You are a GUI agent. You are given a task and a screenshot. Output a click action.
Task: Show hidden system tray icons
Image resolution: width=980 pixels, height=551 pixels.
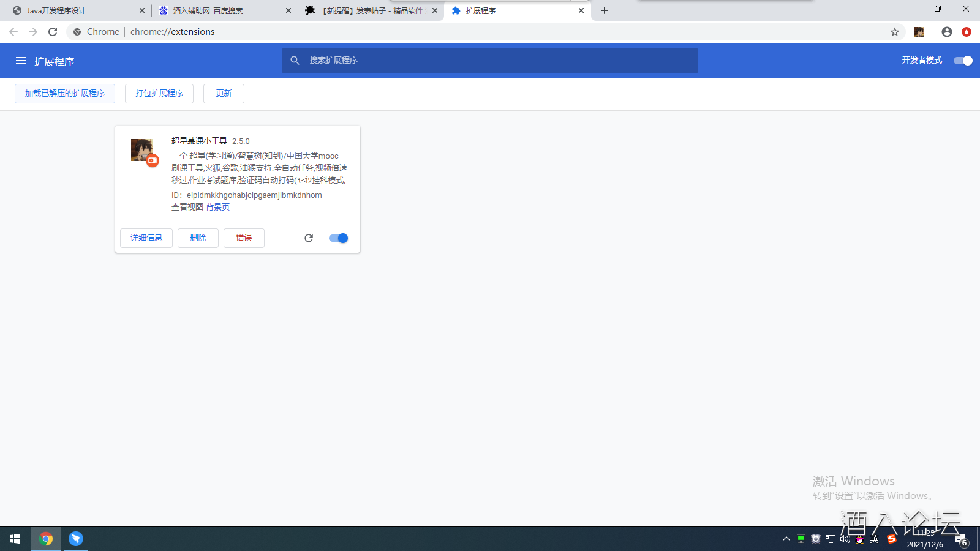point(786,539)
